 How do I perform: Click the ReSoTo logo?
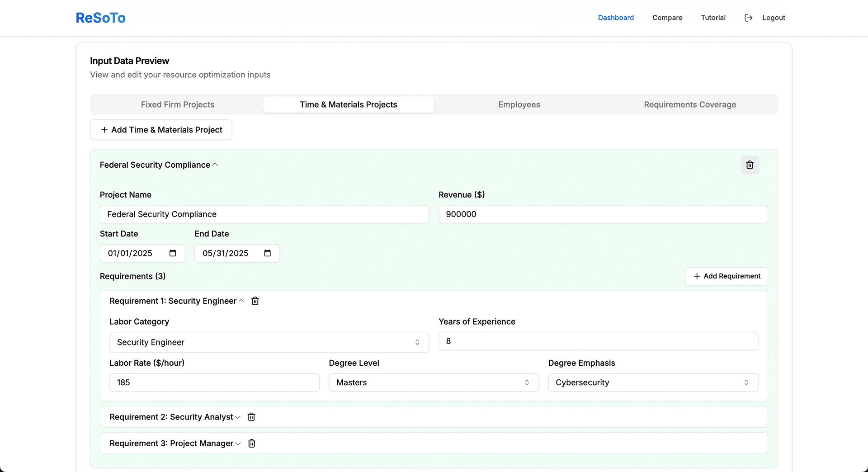(x=100, y=18)
